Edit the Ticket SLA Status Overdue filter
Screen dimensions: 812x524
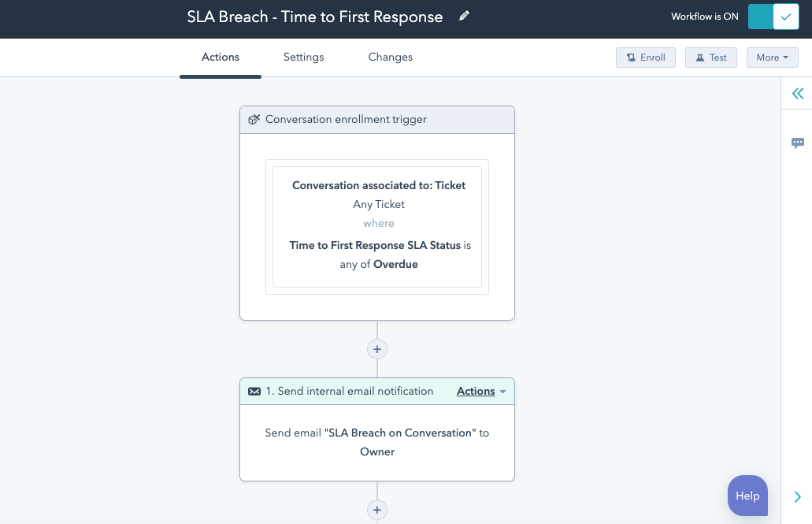[x=377, y=226]
